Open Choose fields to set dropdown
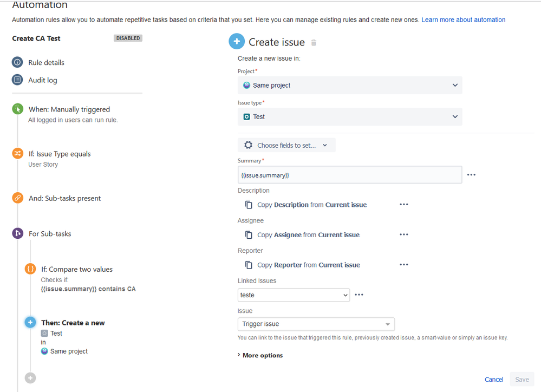 tap(286, 145)
